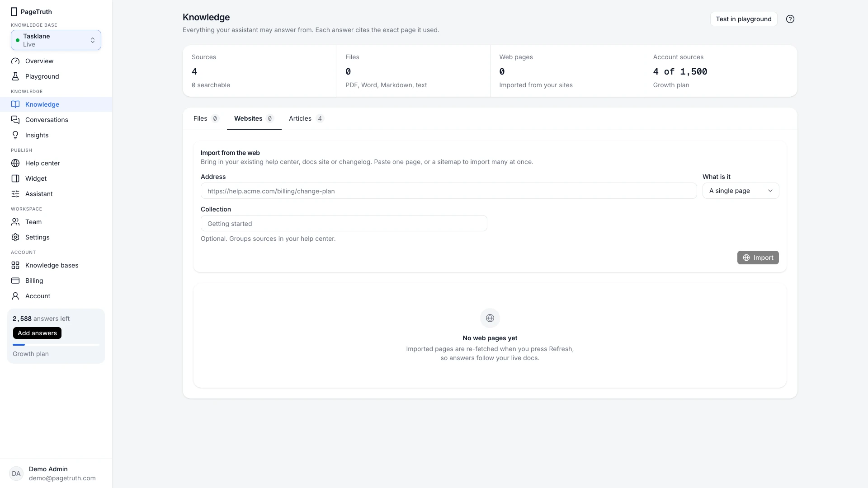Viewport: 868px width, 488px height.
Task: Click the Billing credit card icon
Action: point(15,281)
